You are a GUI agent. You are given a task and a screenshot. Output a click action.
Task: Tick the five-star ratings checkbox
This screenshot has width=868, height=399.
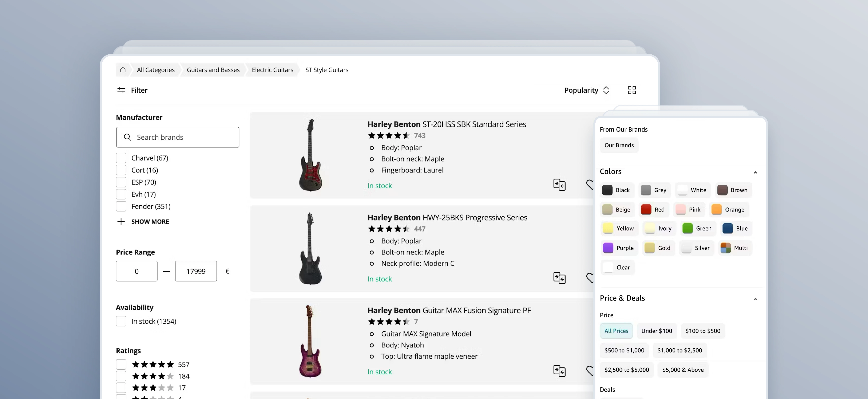(121, 364)
